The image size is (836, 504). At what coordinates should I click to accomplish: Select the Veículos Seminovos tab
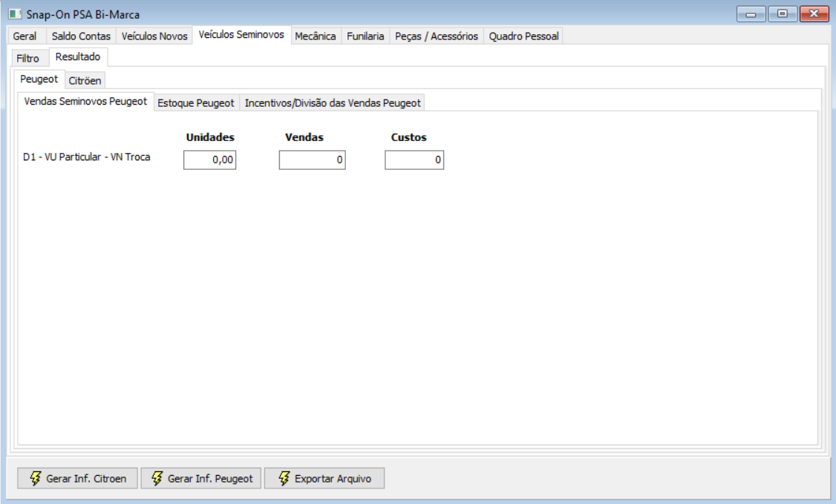241,35
